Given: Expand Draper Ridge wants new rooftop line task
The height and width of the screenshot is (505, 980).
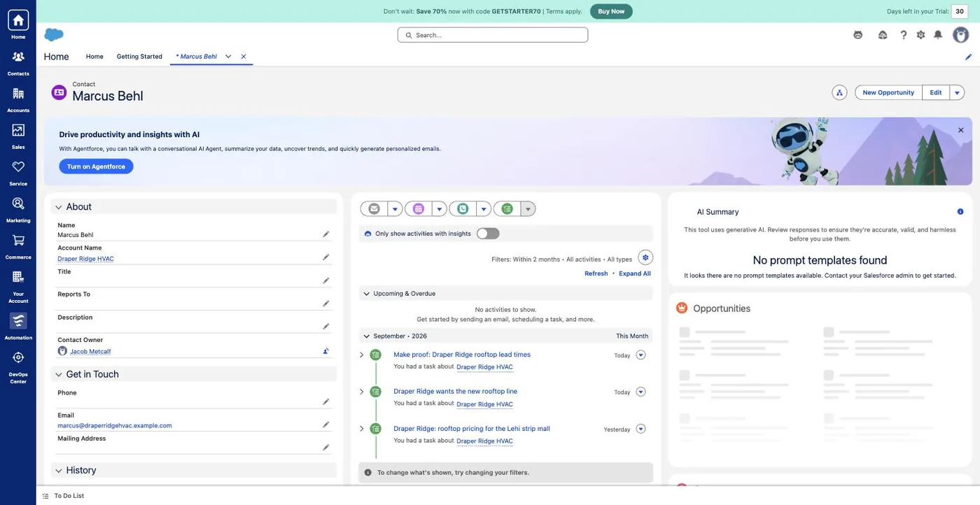Looking at the screenshot, I should (x=361, y=392).
